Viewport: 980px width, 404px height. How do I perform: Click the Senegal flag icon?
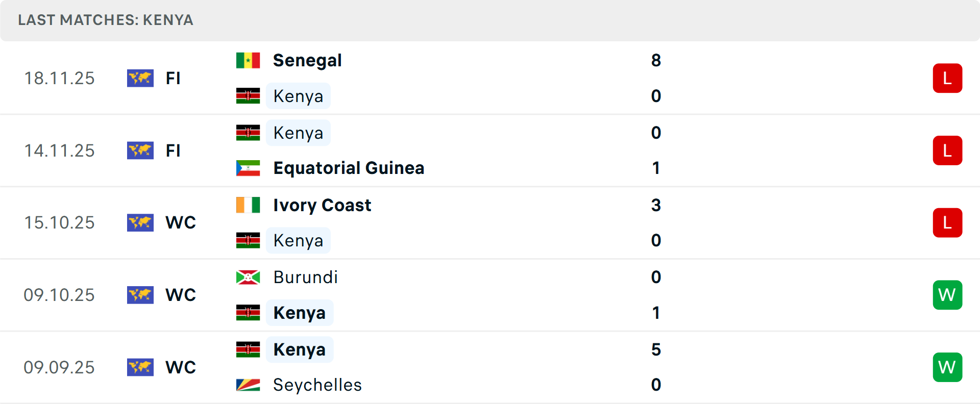[x=248, y=60]
